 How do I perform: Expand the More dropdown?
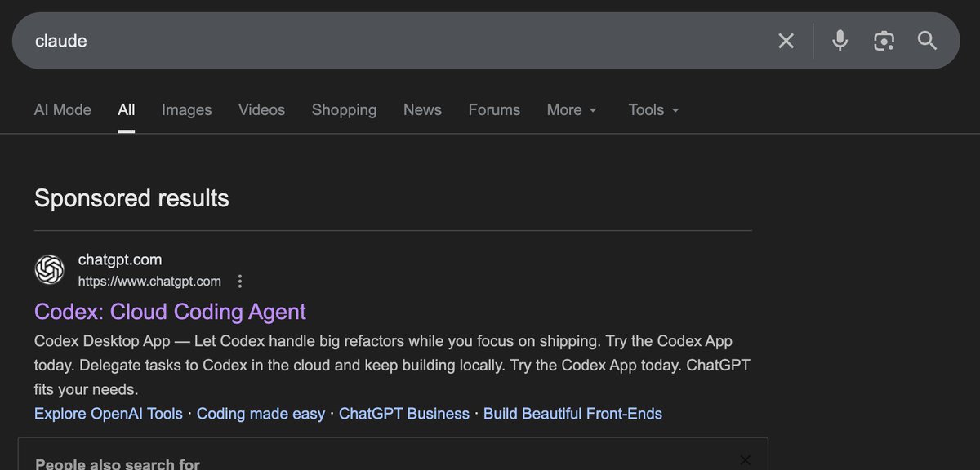(572, 110)
